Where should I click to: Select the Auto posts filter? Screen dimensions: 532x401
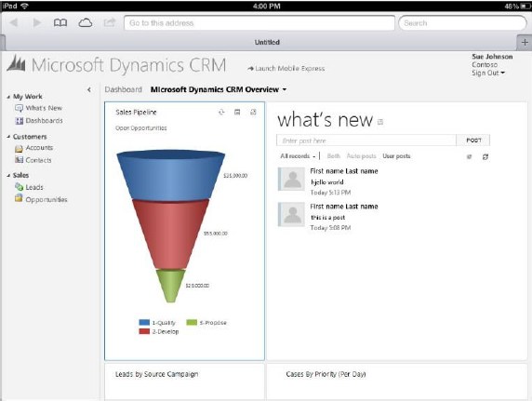coord(362,156)
